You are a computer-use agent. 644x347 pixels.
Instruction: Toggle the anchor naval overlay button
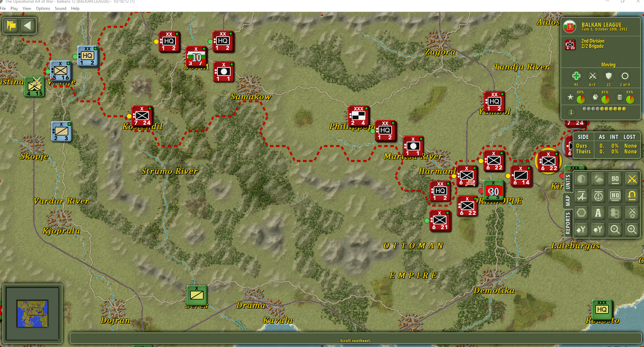[598, 196]
